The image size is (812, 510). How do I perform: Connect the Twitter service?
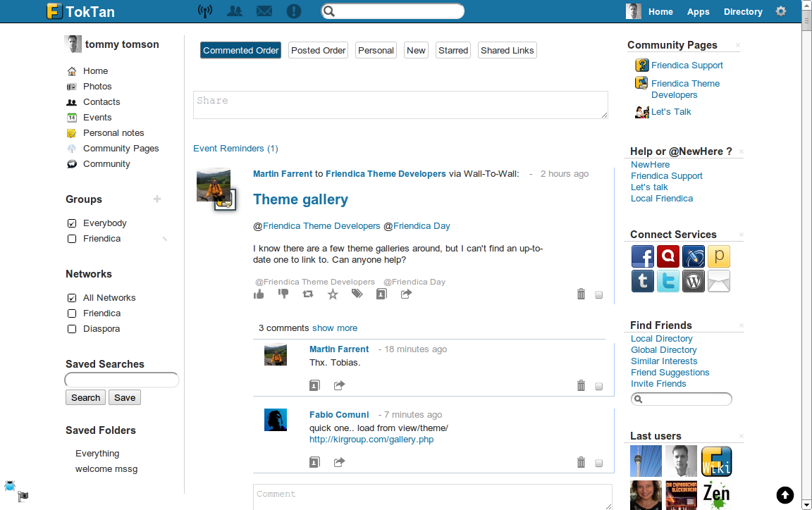tap(668, 281)
